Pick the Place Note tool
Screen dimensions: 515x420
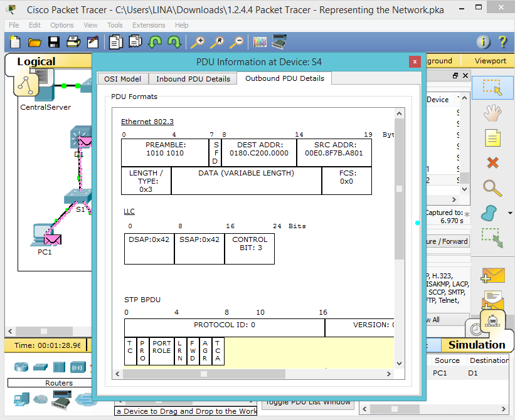click(x=492, y=139)
